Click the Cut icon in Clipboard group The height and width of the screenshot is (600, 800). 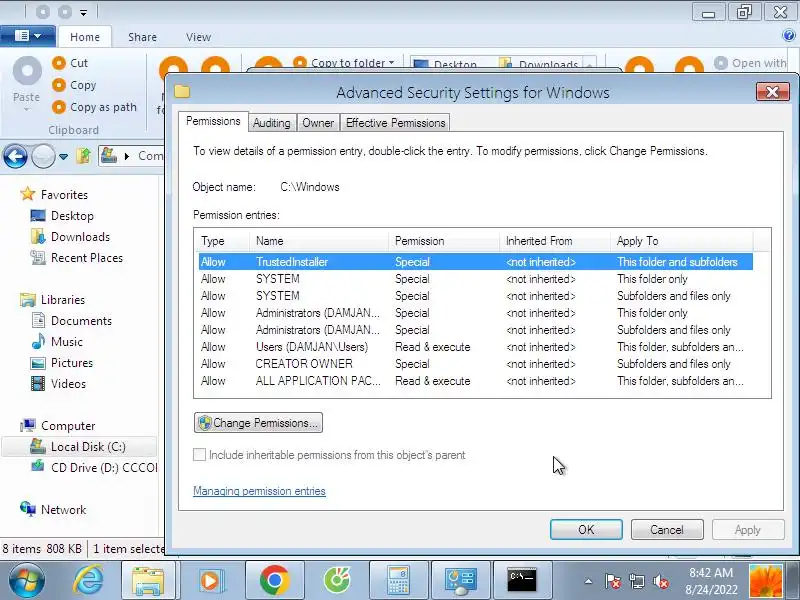59,63
